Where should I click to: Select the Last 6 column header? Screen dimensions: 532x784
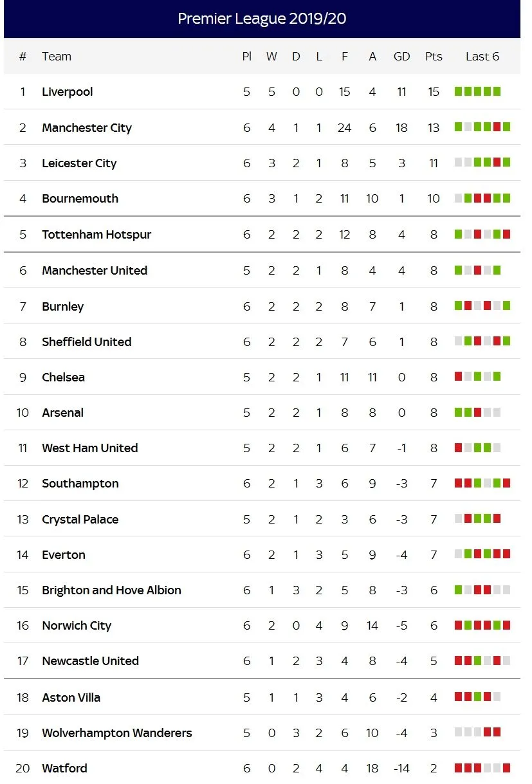click(x=482, y=57)
